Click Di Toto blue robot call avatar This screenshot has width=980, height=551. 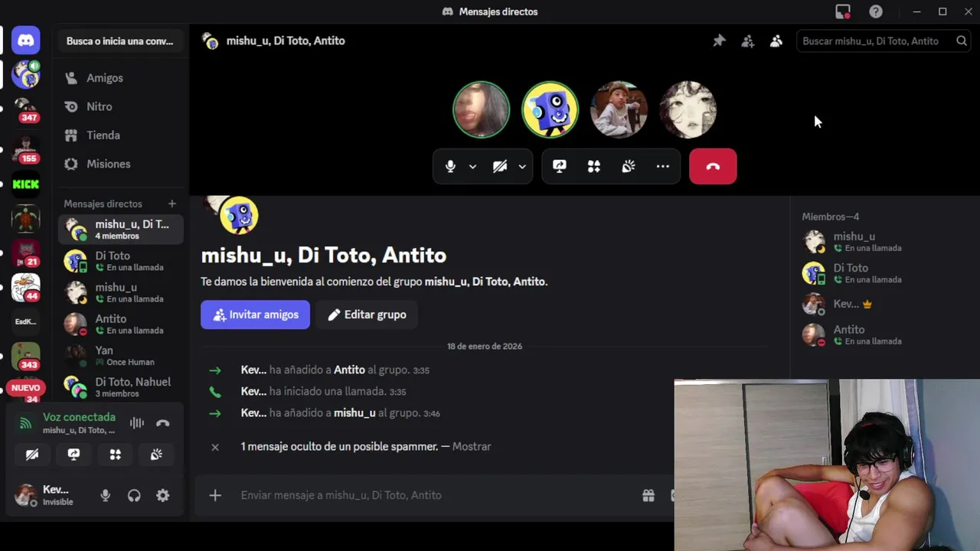[550, 110]
